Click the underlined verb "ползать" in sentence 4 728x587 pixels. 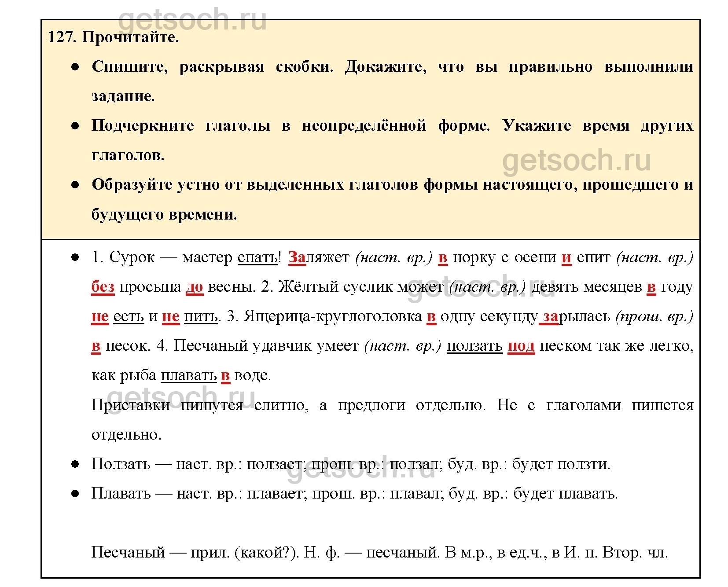(474, 346)
